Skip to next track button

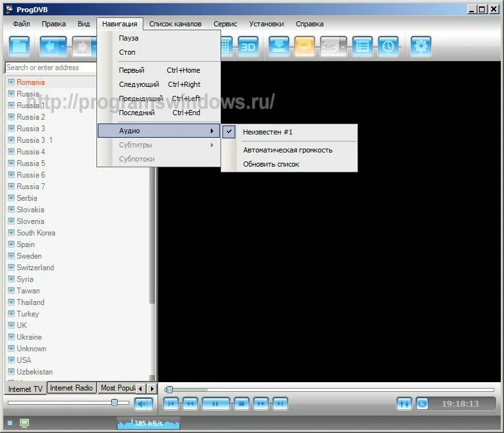[280, 403]
